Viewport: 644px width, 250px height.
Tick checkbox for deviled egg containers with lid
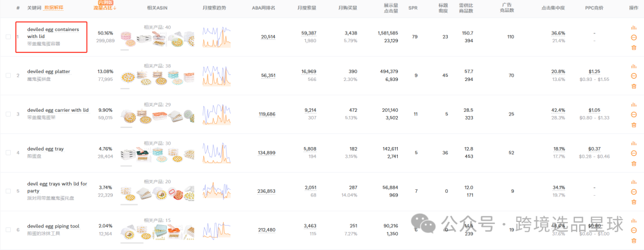pos(8,37)
